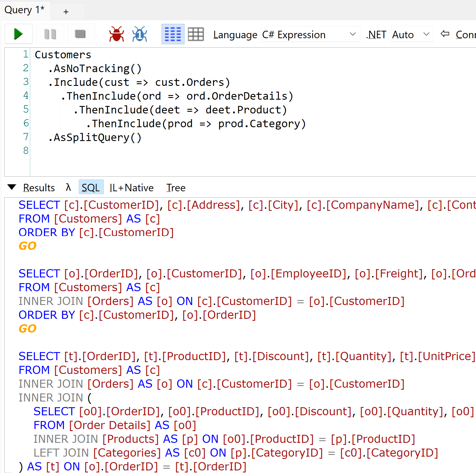Open the lambda (λ) tab
476x473 pixels.
(68, 188)
